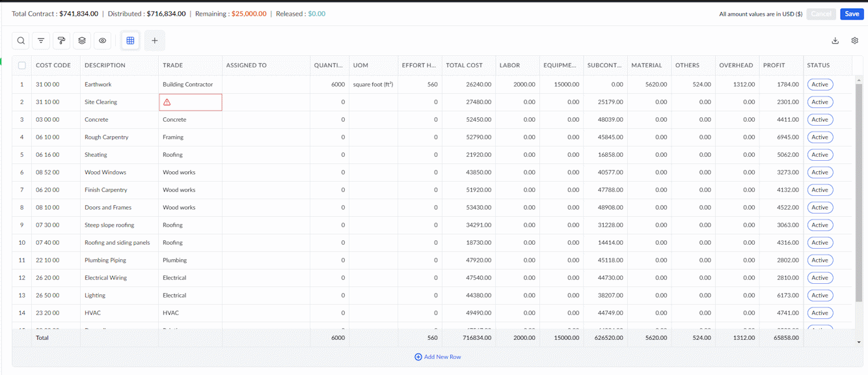The height and width of the screenshot is (375, 868).
Task: Click the UOM column header
Action: pos(360,65)
